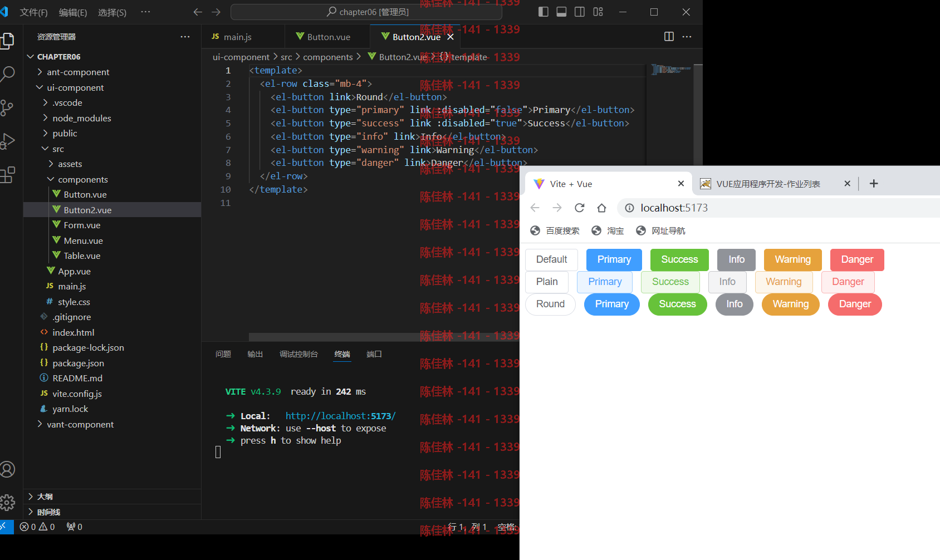This screenshot has width=940, height=560.
Task: Open the Manage gear icon
Action: tap(7, 503)
